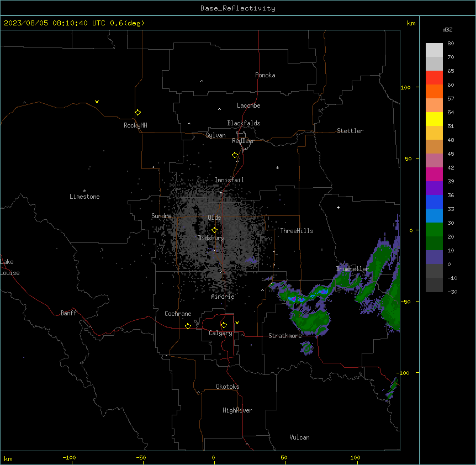Pick the bright yellow swatch in dBZ legend
The width and height of the screenshot is (476, 465).
click(x=434, y=119)
